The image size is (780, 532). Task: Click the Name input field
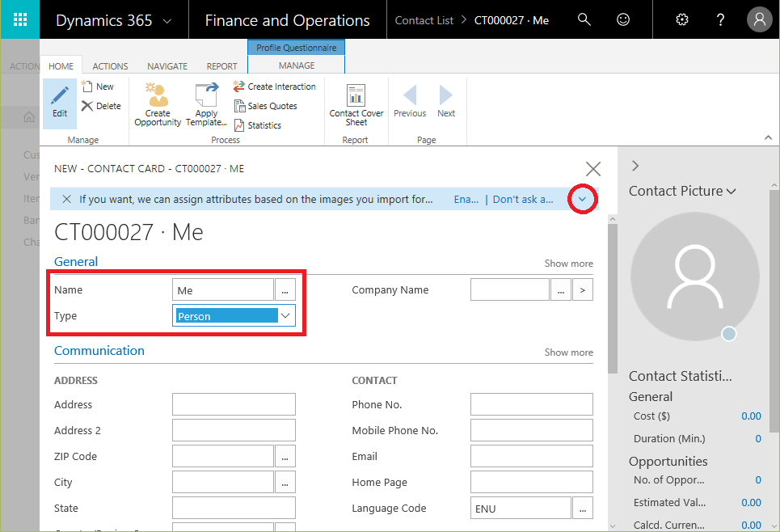(223, 289)
